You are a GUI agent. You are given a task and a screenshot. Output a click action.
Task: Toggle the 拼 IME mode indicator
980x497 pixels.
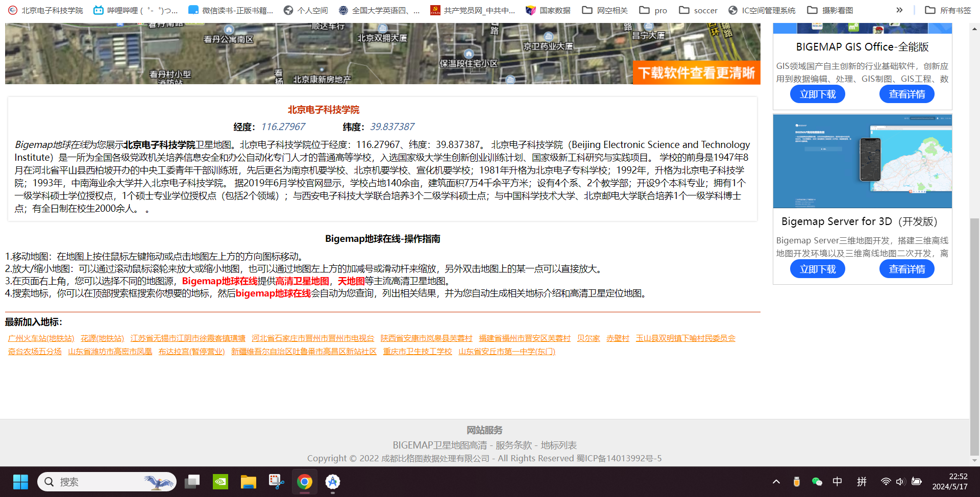[862, 482]
